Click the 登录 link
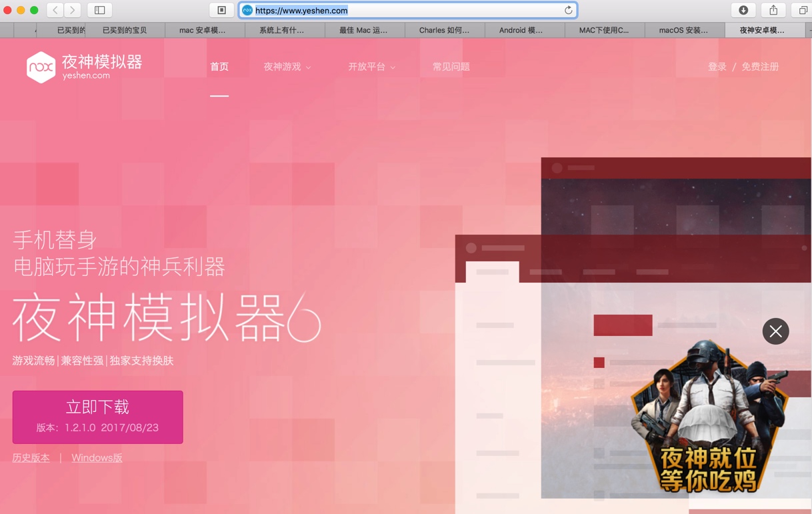The image size is (812, 514). 717,67
